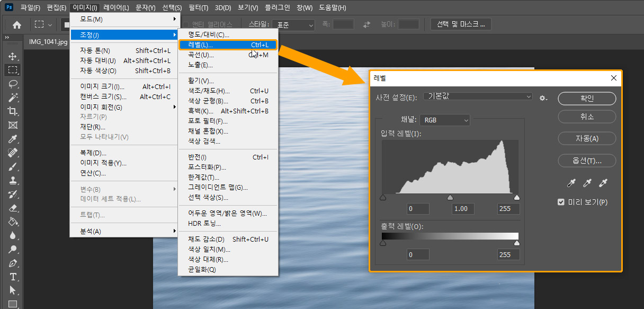644x309 pixels.
Task: Close the 레벨 dialog with X
Action: pos(613,78)
